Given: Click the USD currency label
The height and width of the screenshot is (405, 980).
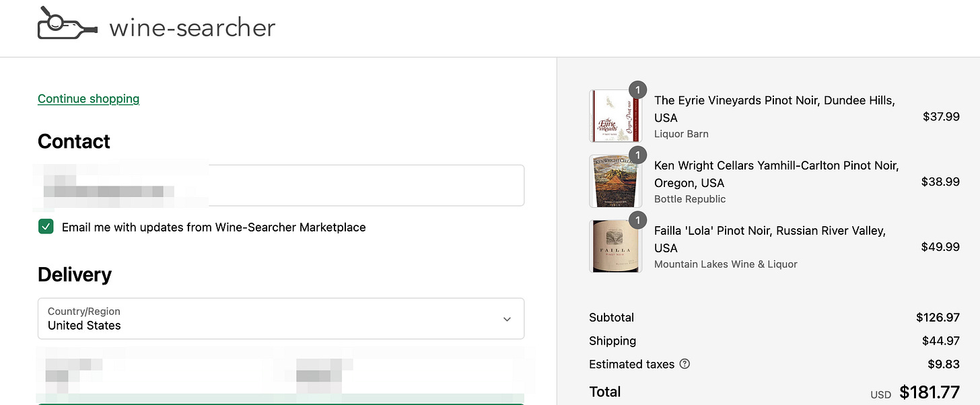Looking at the screenshot, I should point(880,394).
